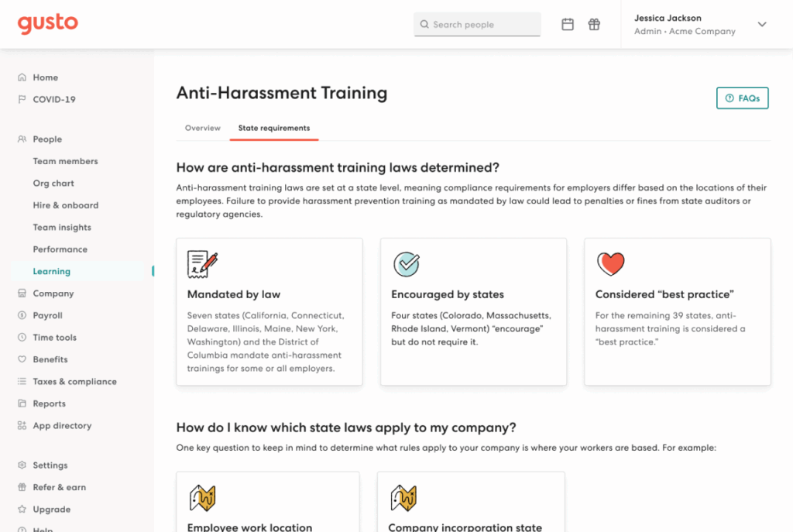Viewport: 793px width, 532px height.
Task: Click the Payroll dollar icon
Action: tap(22, 315)
